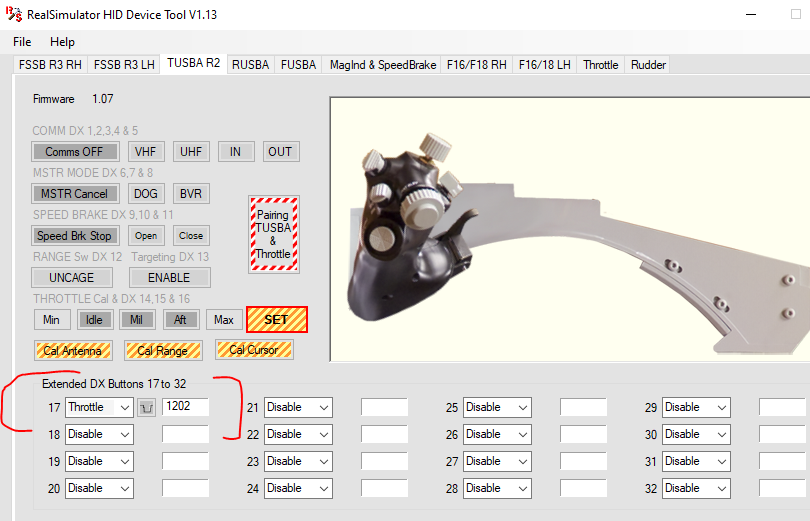Viewport: 810px width, 521px height.
Task: Toggle the Speed Brk Stop button
Action: tap(75, 235)
